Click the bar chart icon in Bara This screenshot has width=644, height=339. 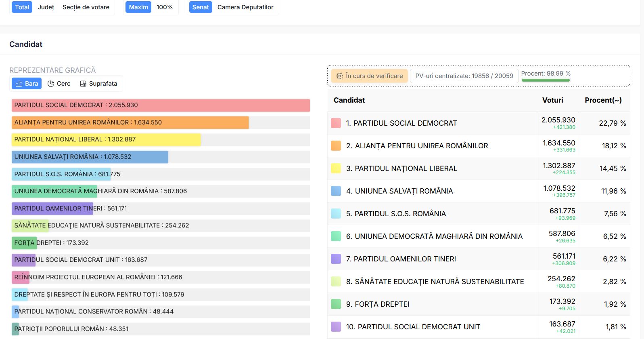pos(19,84)
